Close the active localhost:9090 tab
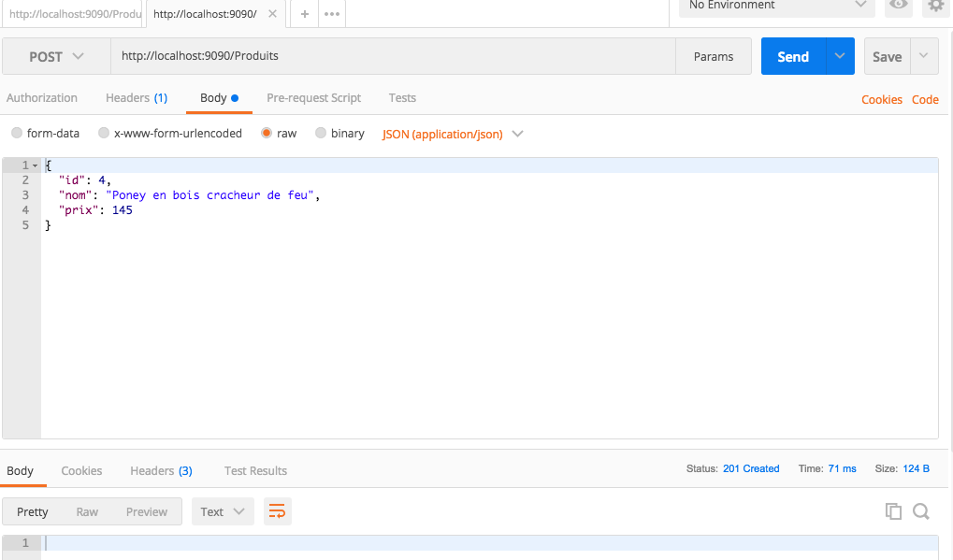953x560 pixels. [272, 13]
